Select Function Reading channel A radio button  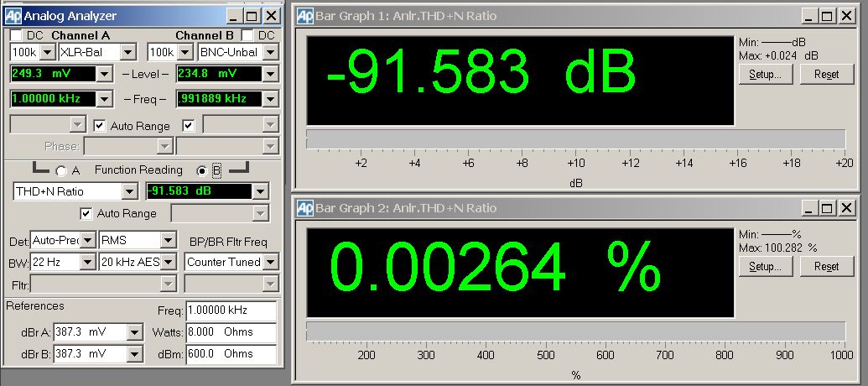(x=61, y=171)
